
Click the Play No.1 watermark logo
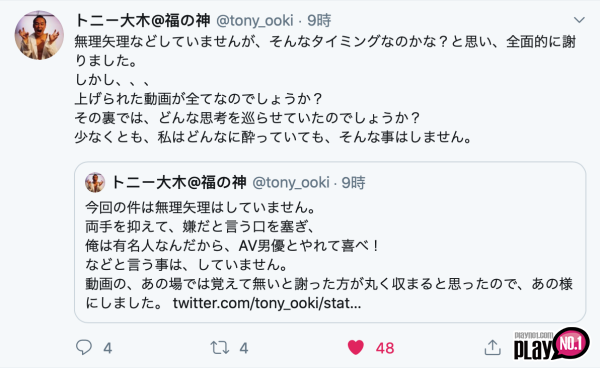click(551, 344)
